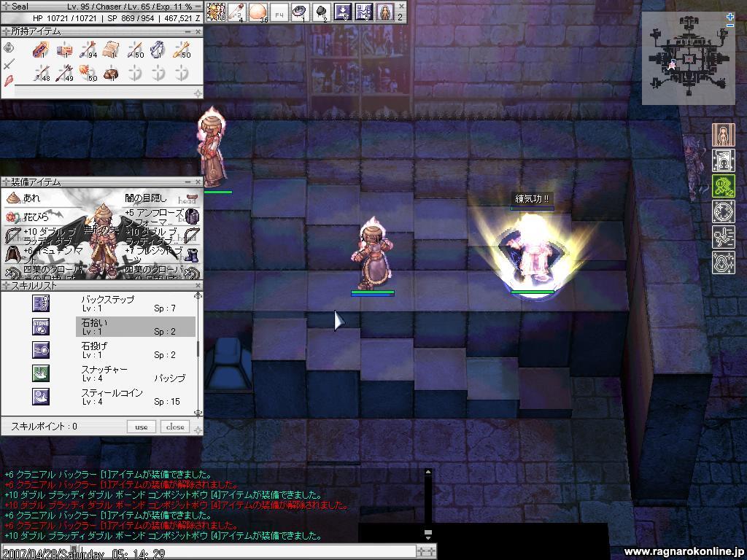Click the close button in skill list

(x=175, y=427)
